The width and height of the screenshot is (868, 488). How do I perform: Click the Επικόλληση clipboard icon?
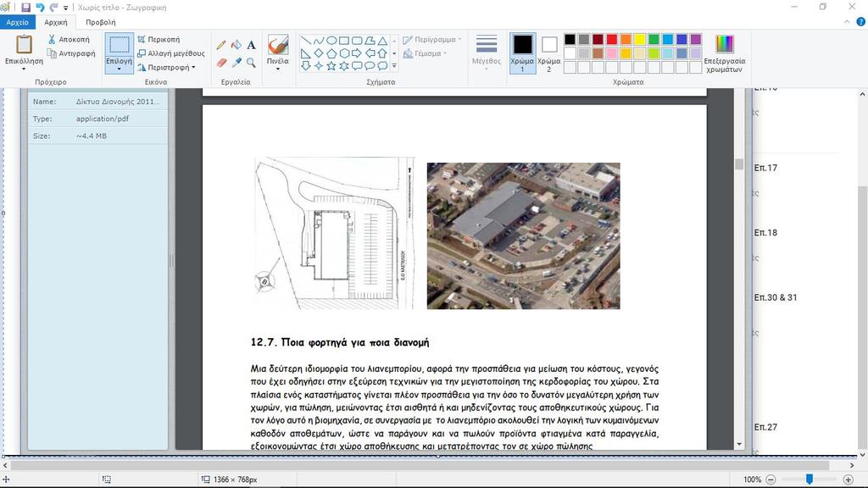[24, 44]
